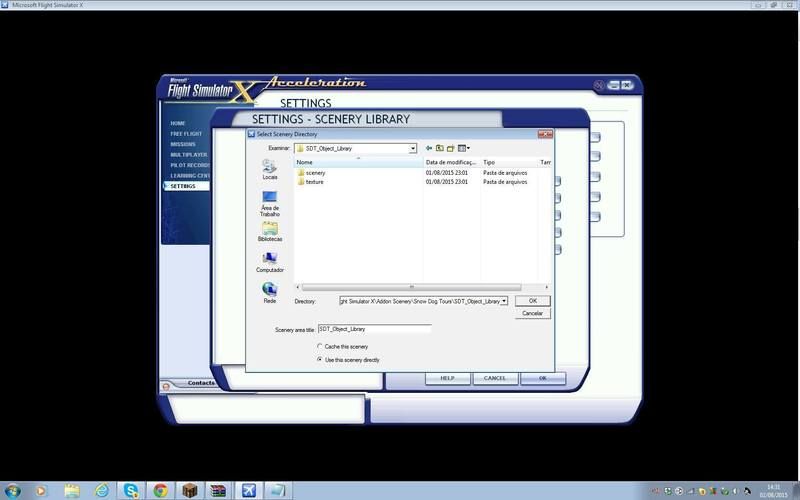800x500 pixels.
Task: Go to Área de Trabalho shortcut
Action: 270,204
